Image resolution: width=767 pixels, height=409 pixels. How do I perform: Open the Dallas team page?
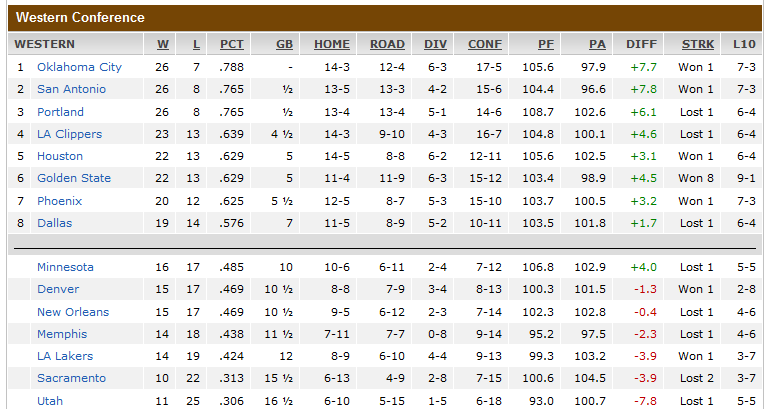(54, 223)
